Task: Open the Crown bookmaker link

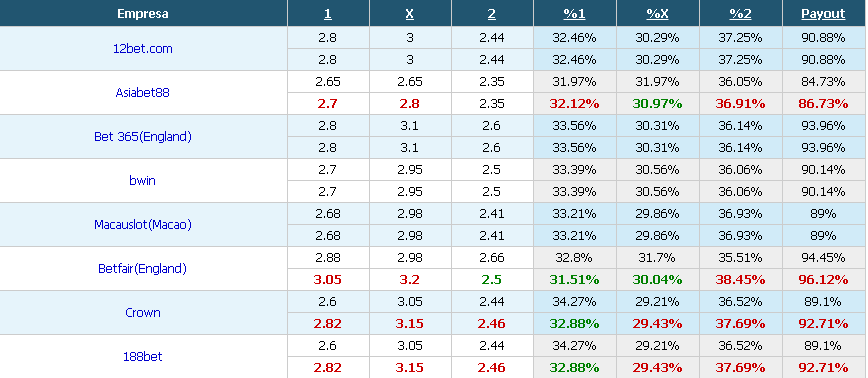Action: coord(142,313)
